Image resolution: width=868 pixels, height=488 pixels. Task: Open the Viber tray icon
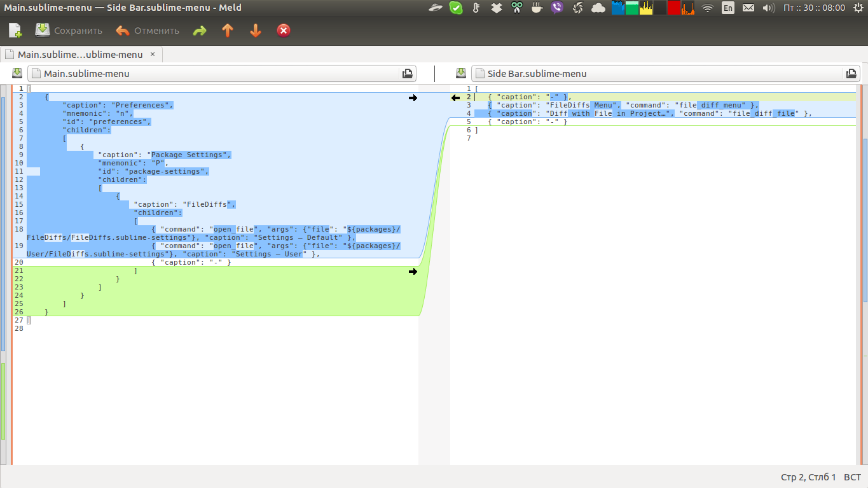(558, 8)
